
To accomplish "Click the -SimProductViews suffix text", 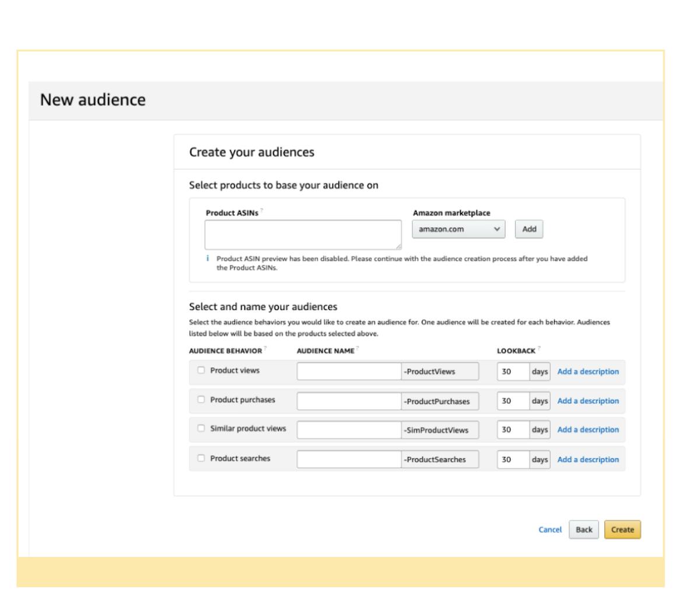I will (x=436, y=430).
